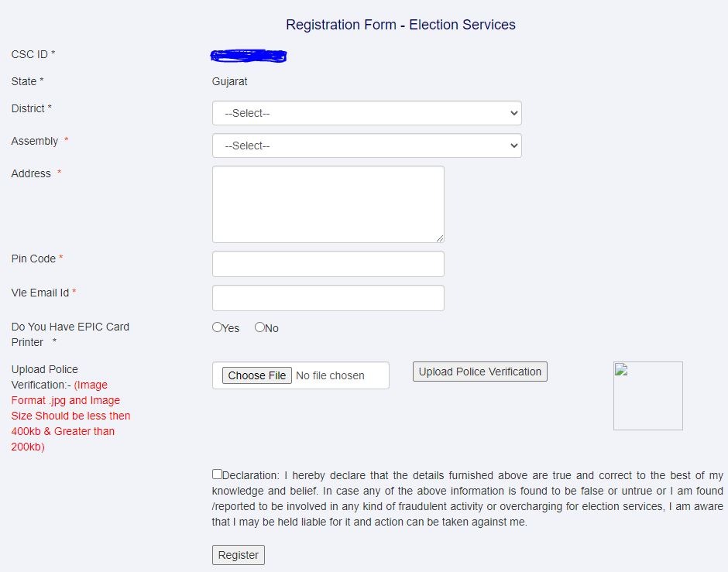Image resolution: width=728 pixels, height=572 pixels.
Task: Open the District dropdown list
Action: click(x=367, y=113)
